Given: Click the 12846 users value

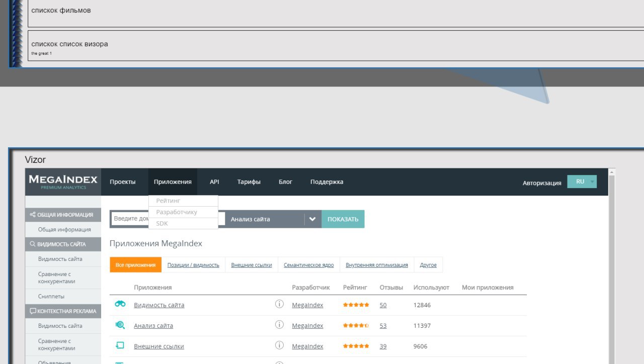Looking at the screenshot, I should pos(422,305).
